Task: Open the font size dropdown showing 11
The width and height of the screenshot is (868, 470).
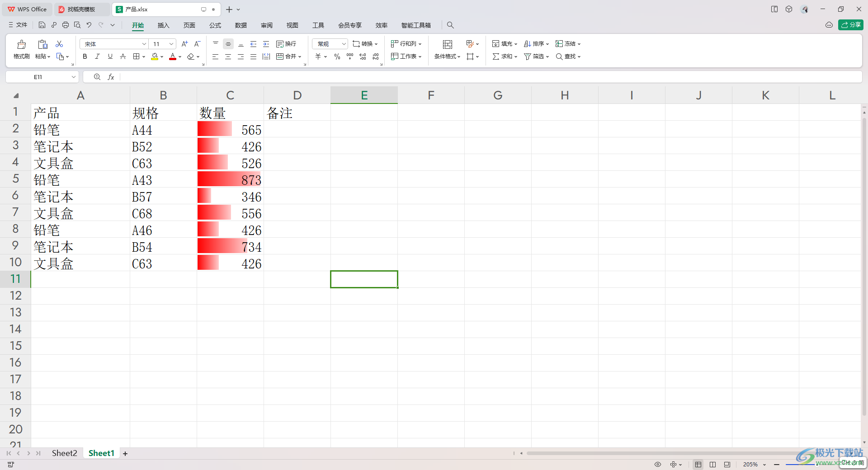Action: click(x=171, y=44)
